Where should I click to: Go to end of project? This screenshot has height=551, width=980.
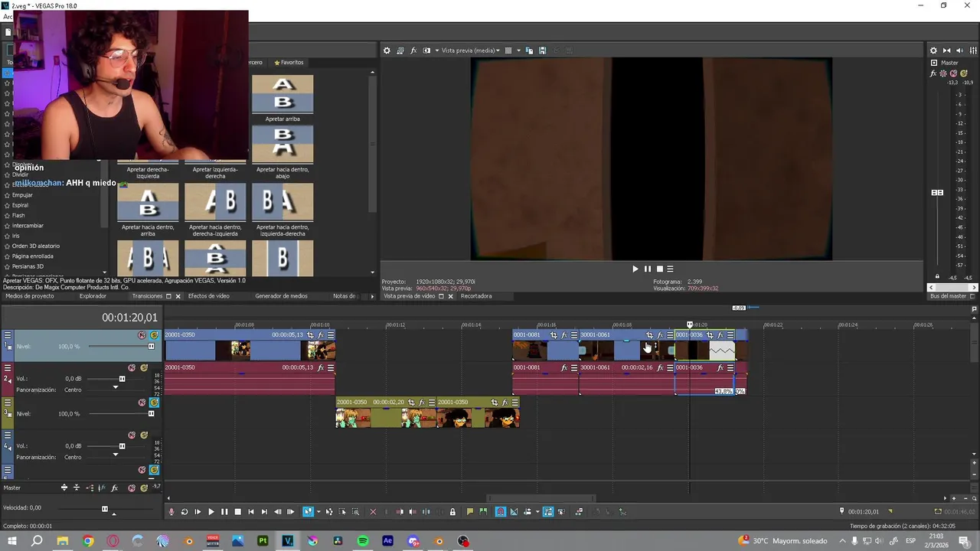[x=264, y=512]
